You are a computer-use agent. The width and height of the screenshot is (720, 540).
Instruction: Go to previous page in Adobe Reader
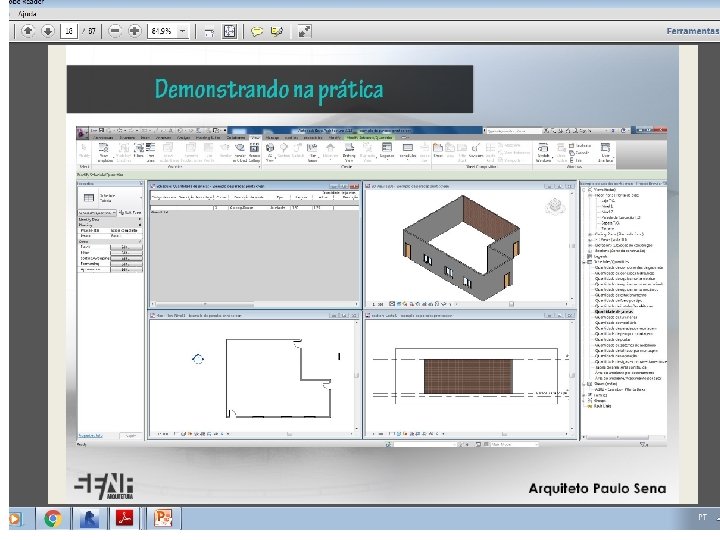pyautogui.click(x=28, y=31)
